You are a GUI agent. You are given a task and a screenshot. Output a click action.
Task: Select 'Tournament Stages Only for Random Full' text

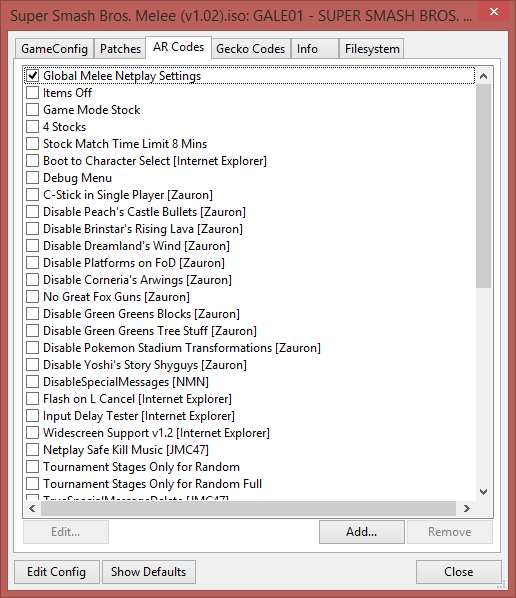[x=153, y=484]
